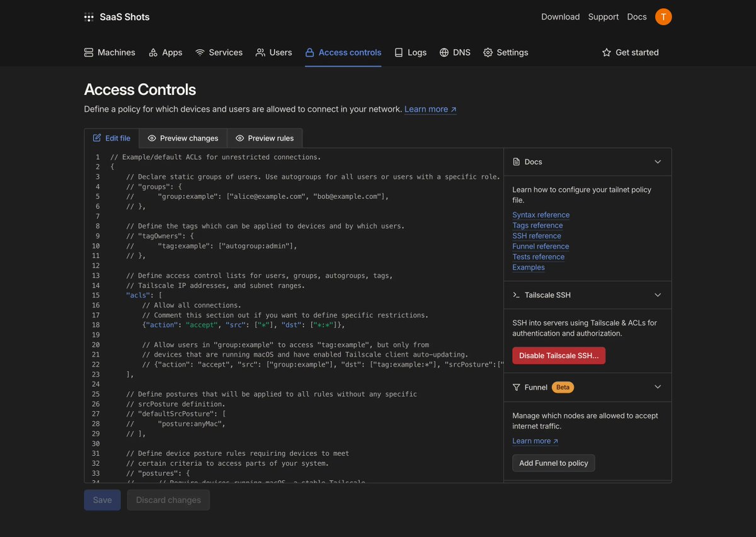Click Disable Tailscale SSH button
This screenshot has height=537, width=756.
point(559,356)
